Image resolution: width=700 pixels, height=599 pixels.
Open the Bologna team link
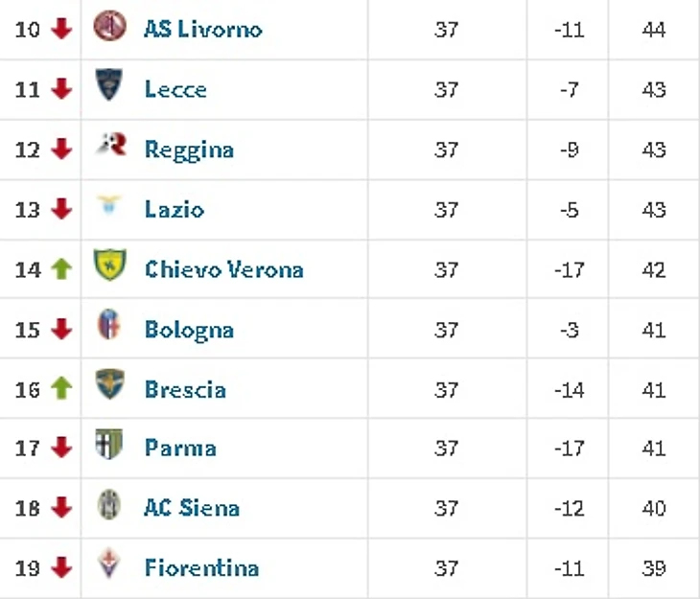click(189, 331)
